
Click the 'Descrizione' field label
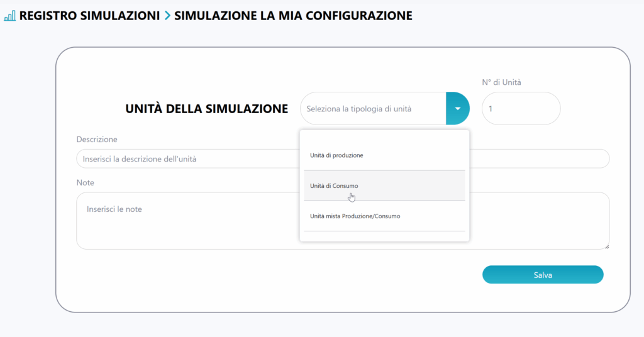pyautogui.click(x=97, y=139)
